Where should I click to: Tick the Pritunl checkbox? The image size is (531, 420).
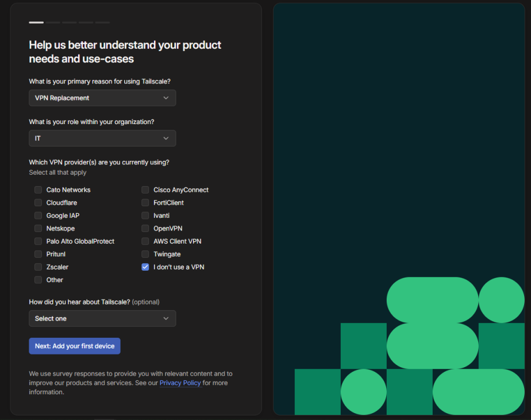tap(38, 254)
